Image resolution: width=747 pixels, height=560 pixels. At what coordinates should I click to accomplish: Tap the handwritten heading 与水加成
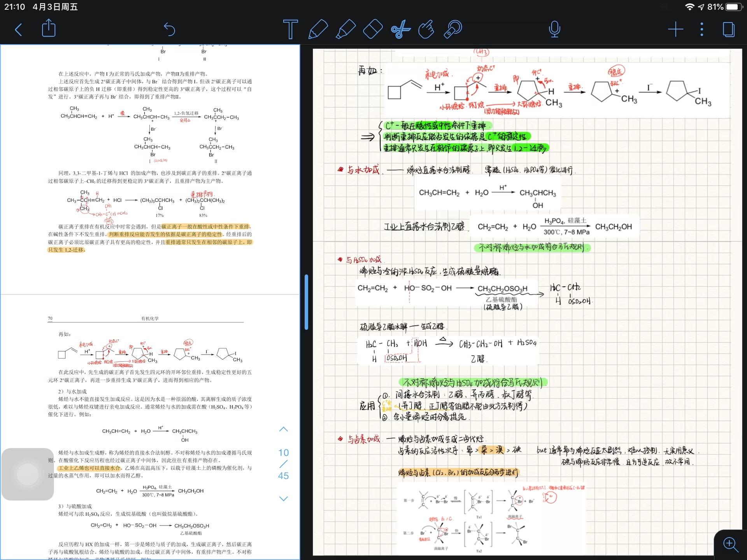click(x=363, y=170)
